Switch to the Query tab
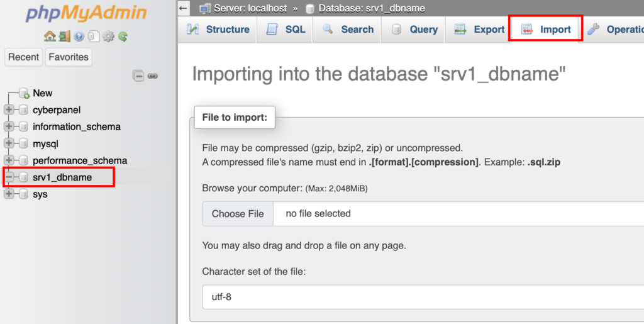 coord(413,30)
